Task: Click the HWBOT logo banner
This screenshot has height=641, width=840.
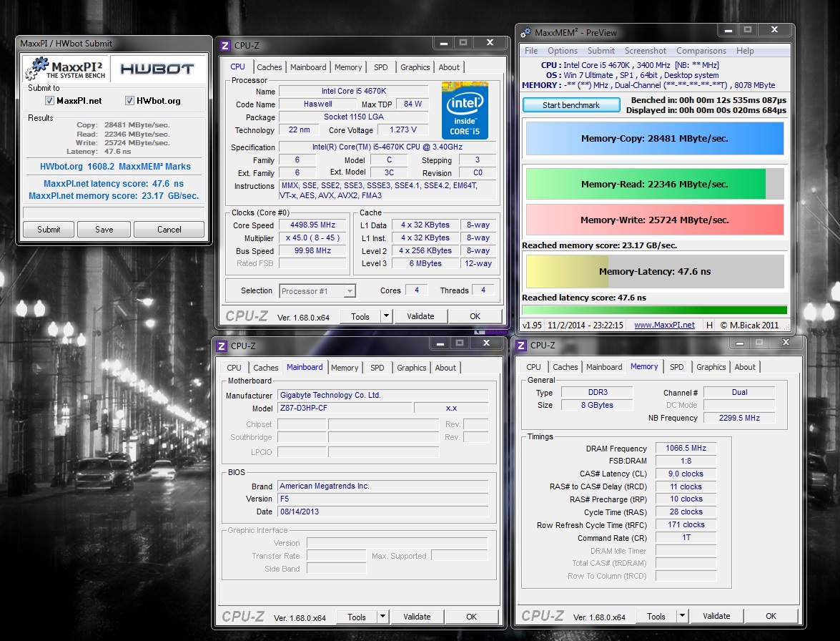Action: click(x=157, y=69)
